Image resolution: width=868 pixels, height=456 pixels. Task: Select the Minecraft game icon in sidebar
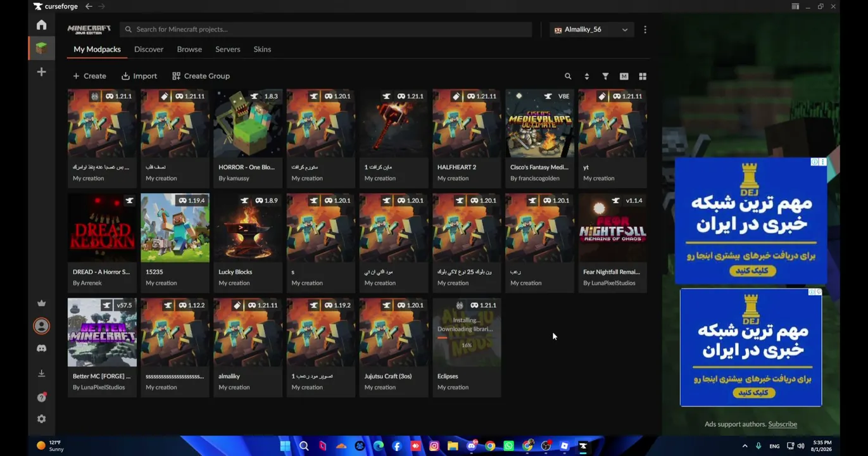[x=41, y=48]
